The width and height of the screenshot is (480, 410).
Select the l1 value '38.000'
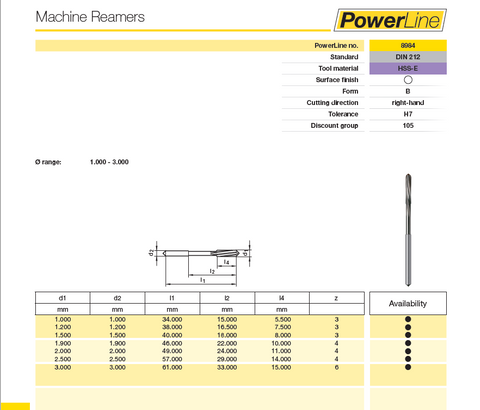point(172,327)
